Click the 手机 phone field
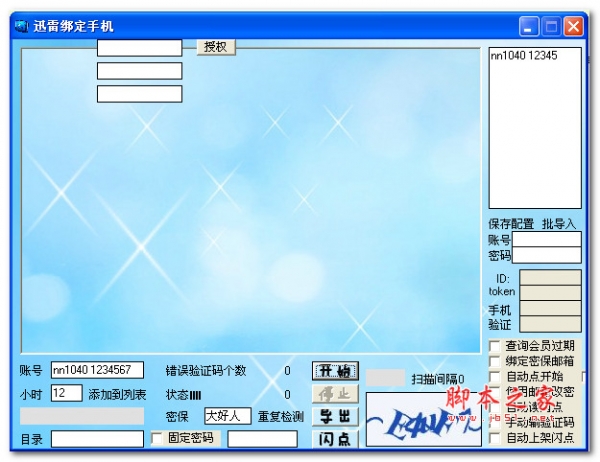 550,309
